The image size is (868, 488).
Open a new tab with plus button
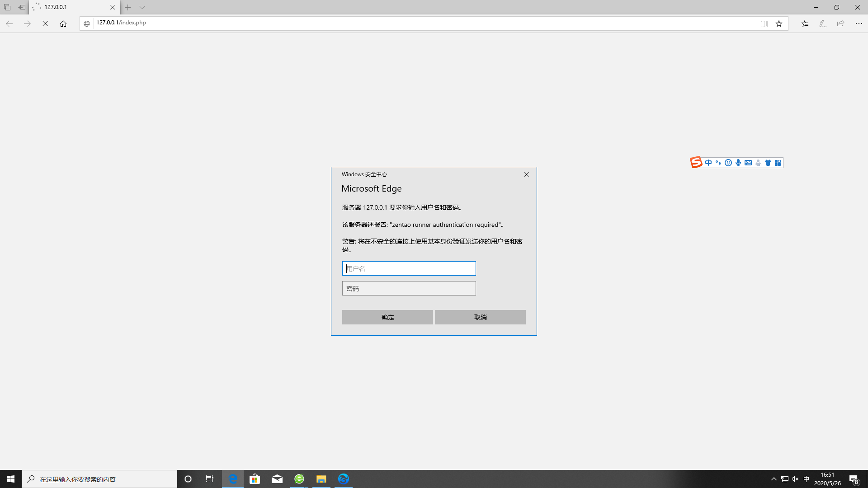pos(128,7)
